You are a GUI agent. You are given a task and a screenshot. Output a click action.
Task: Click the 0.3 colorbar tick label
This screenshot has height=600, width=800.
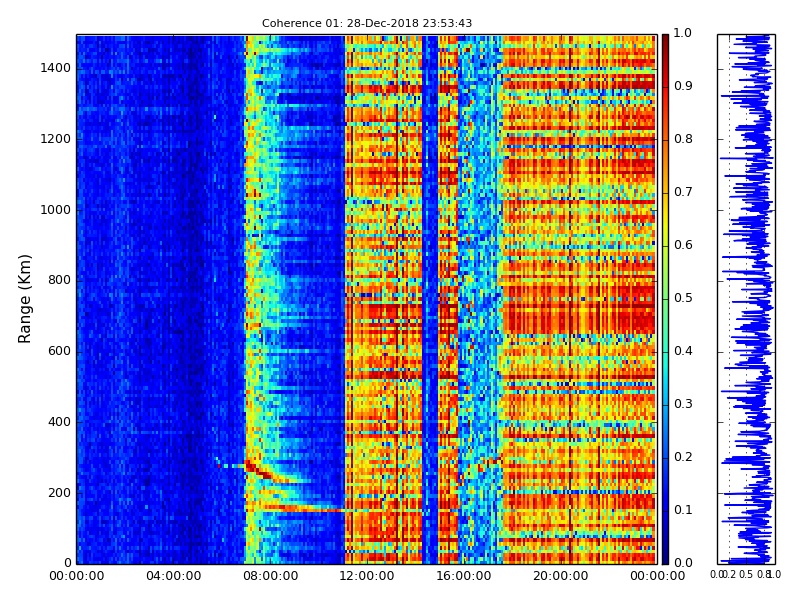(683, 404)
